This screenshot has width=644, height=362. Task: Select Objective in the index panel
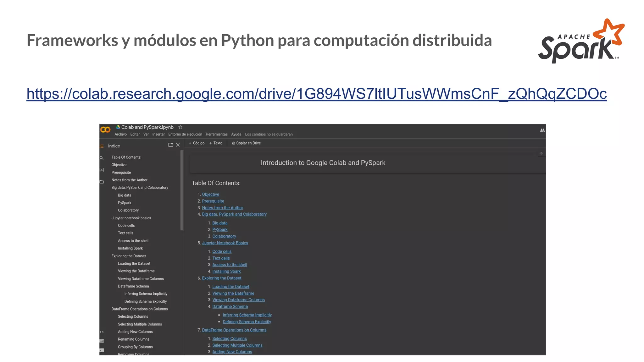(x=119, y=165)
